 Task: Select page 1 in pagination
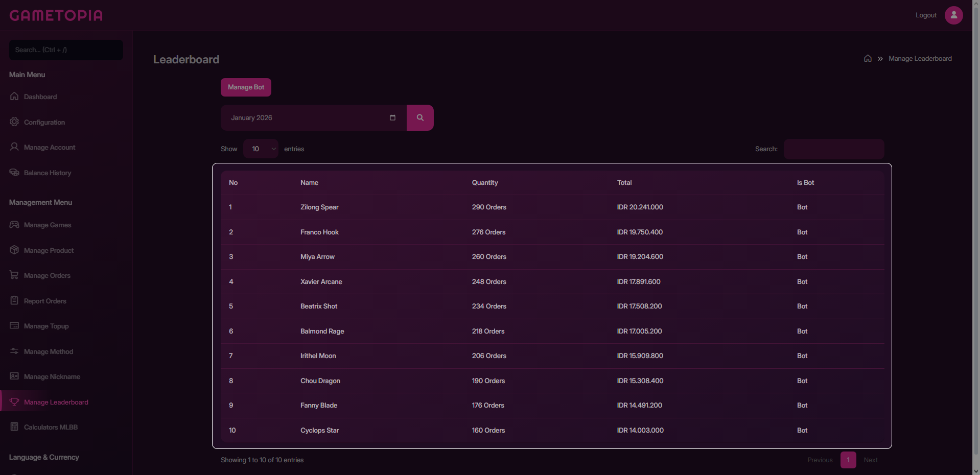point(848,460)
